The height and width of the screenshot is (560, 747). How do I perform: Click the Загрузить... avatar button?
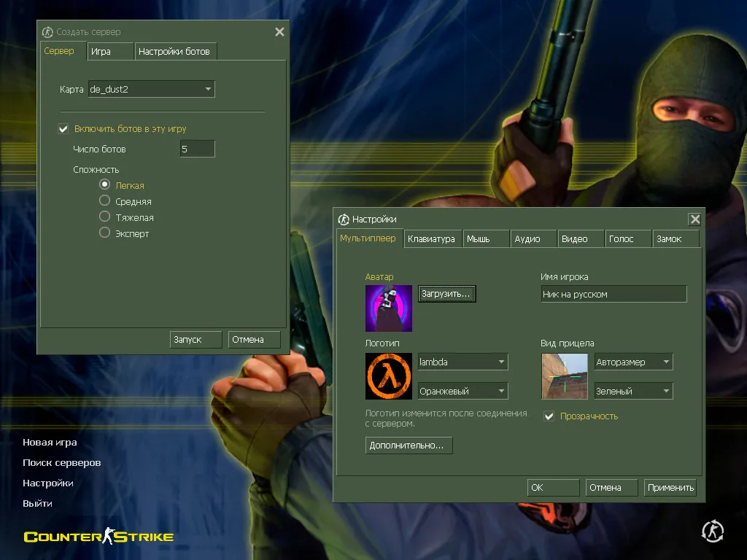(x=447, y=294)
